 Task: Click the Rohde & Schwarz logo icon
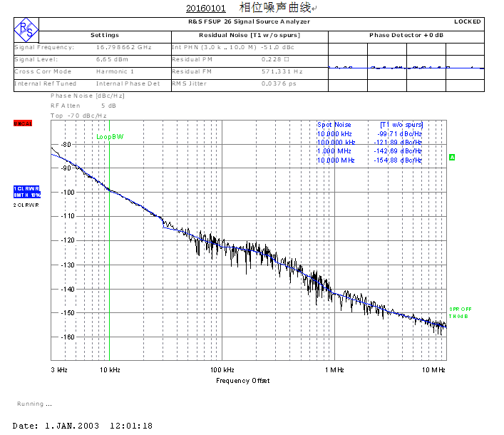(26, 29)
